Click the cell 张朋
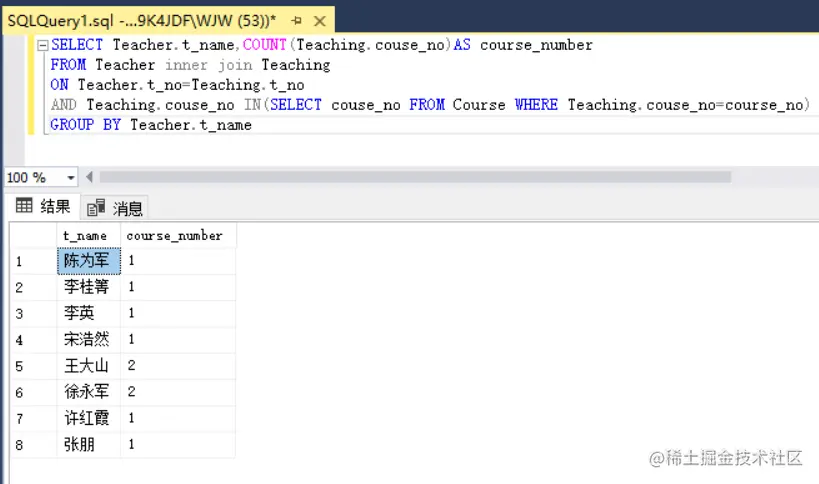This screenshot has height=484, width=819. click(x=88, y=444)
